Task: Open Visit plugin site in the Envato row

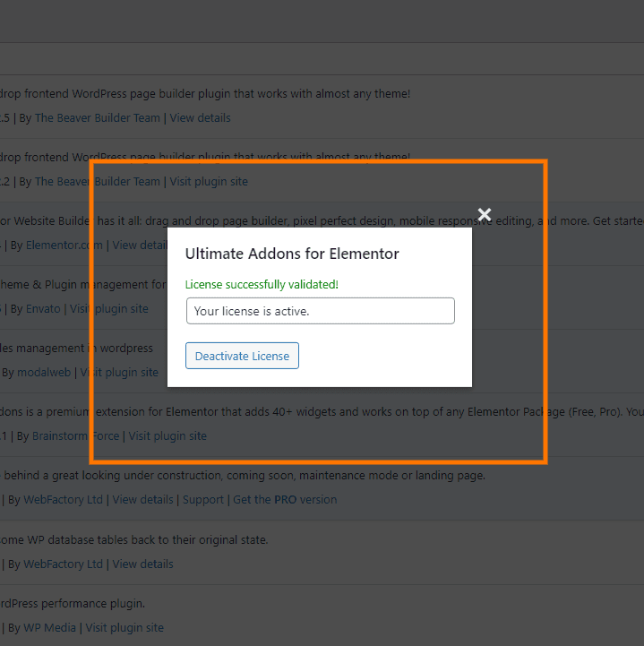Action: click(x=108, y=308)
